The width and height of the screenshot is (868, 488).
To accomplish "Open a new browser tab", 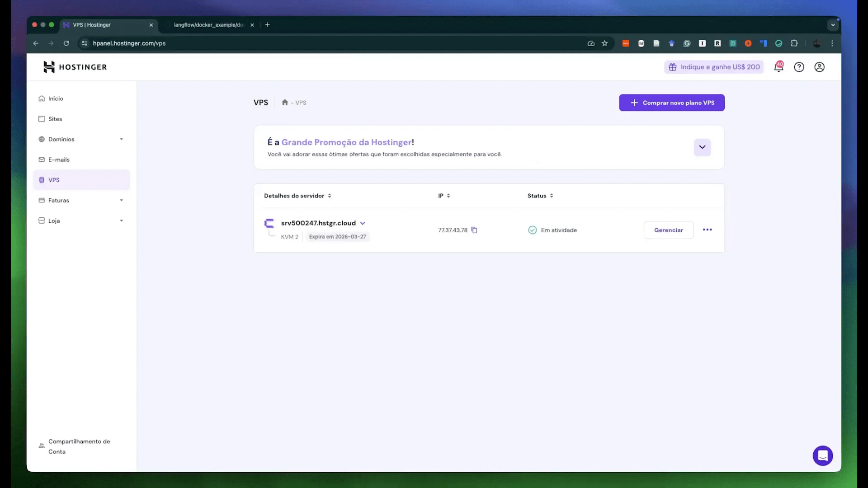I will click(268, 25).
